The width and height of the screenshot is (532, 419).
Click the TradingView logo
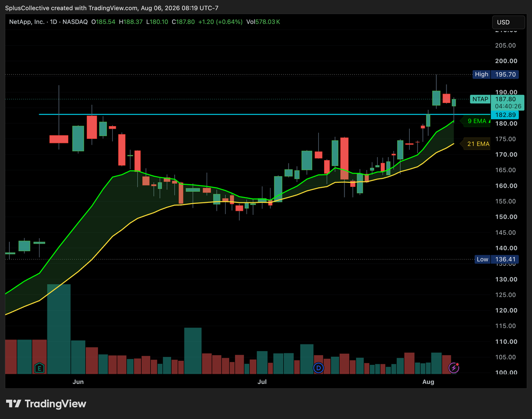tap(46, 404)
